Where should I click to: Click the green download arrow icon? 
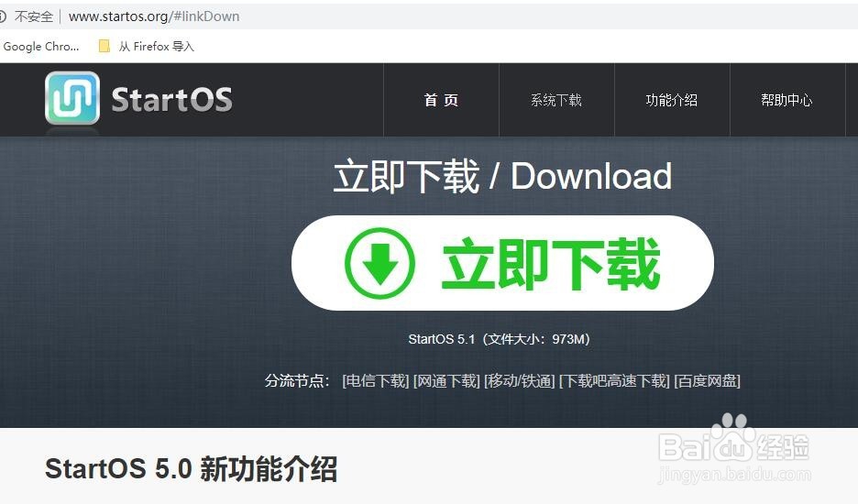(379, 263)
